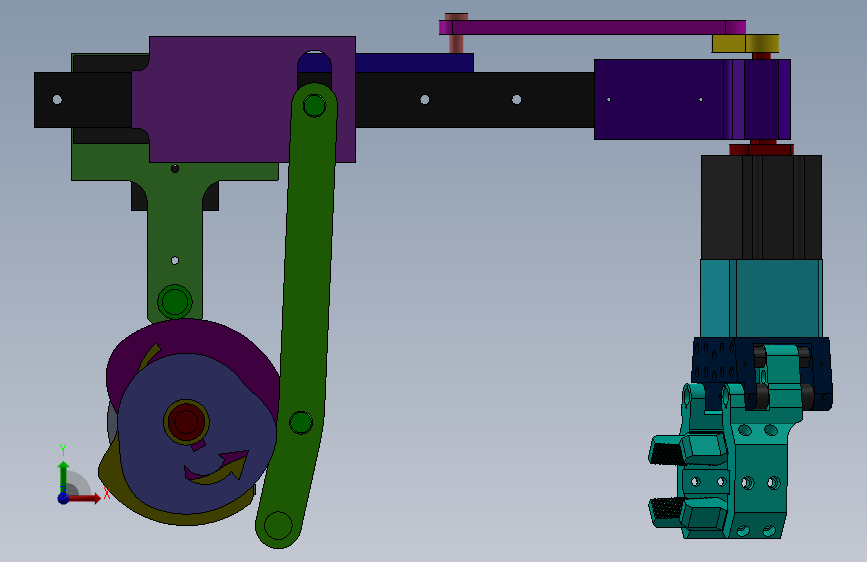Select the black horizontal rail's middle section
This screenshot has width=867, height=562.
tap(474, 100)
